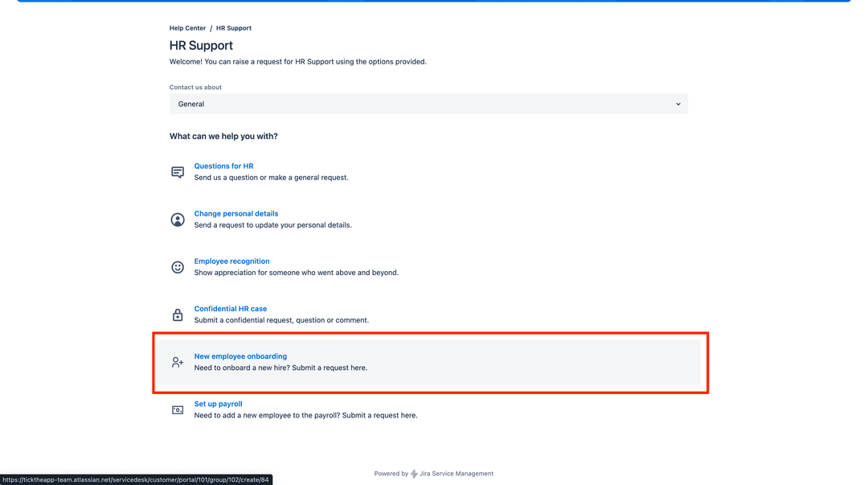Expand the dropdown using its chevron arrow
Screen dimensions: 868x485
click(678, 105)
